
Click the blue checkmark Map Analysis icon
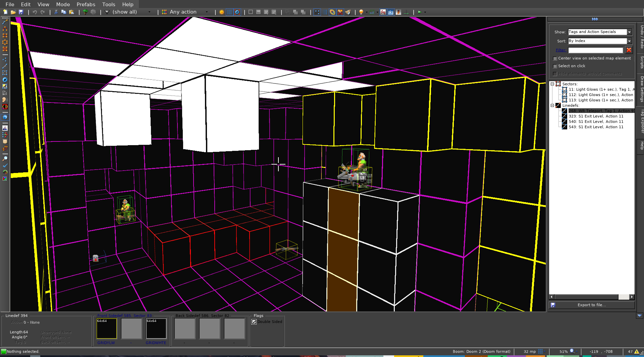(5, 165)
